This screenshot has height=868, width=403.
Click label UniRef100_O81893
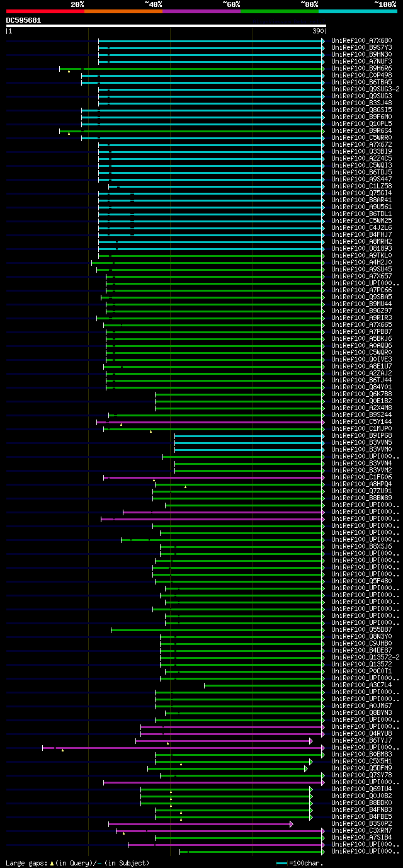tap(361, 248)
